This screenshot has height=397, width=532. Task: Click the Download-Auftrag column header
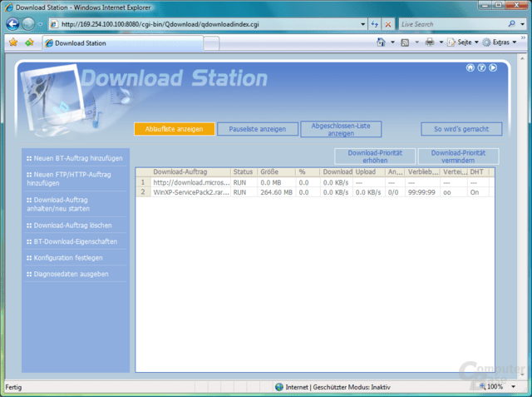click(x=191, y=171)
